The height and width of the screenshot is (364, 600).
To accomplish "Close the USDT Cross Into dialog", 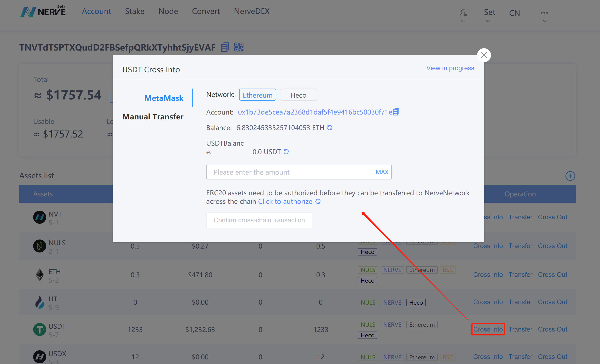I will (x=484, y=55).
